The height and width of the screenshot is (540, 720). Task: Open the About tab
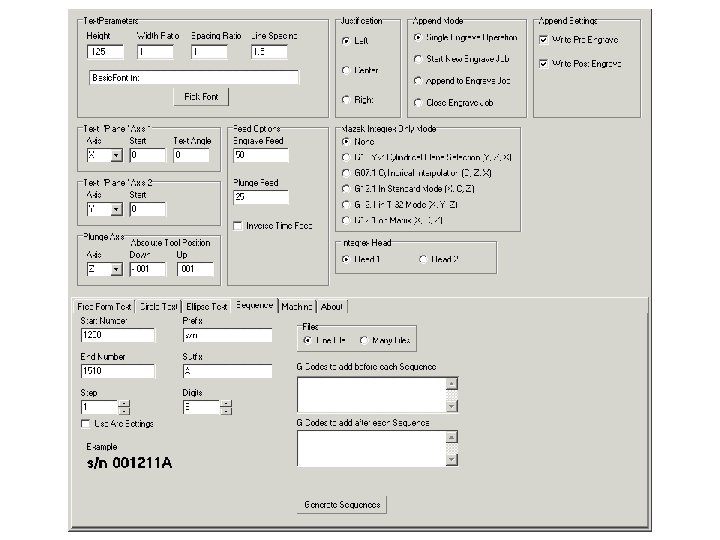tap(332, 307)
